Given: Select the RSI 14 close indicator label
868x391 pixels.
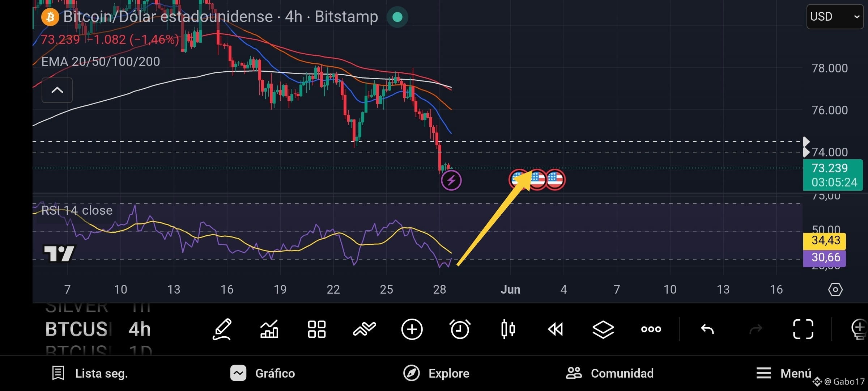Looking at the screenshot, I should click(x=77, y=210).
